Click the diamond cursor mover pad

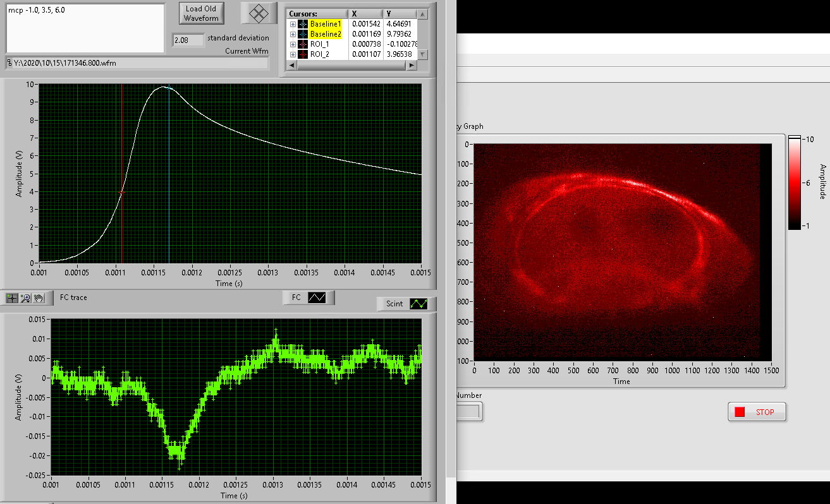coord(259,13)
